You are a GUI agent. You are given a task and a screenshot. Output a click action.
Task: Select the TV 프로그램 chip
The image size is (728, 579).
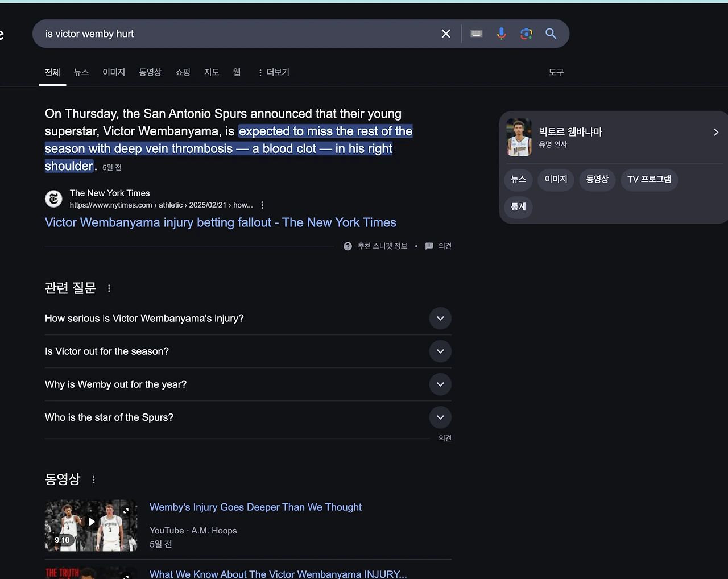coord(650,180)
